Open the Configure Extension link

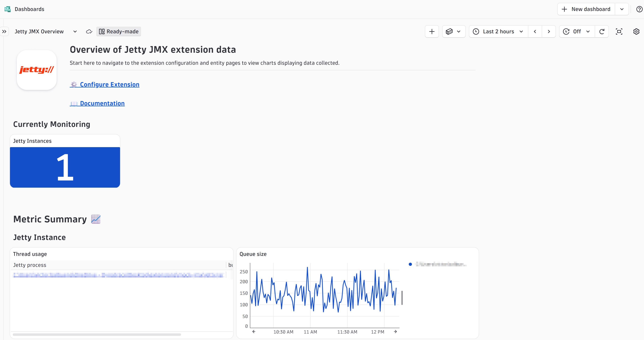pyautogui.click(x=105, y=84)
